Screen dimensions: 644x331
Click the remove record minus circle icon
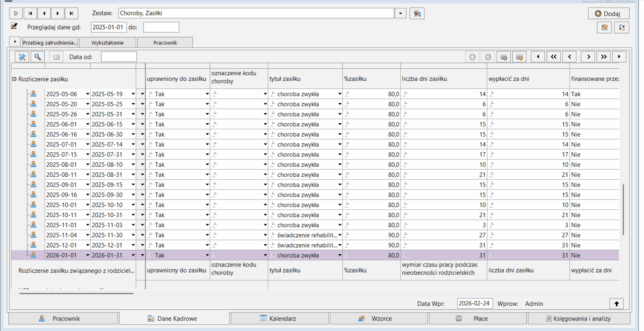coord(488,57)
